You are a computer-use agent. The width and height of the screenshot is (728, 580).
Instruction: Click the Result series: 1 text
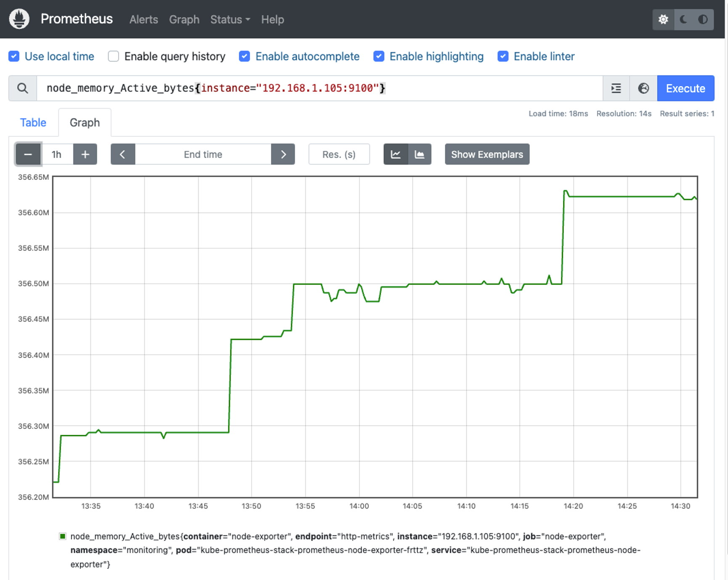coord(687,114)
